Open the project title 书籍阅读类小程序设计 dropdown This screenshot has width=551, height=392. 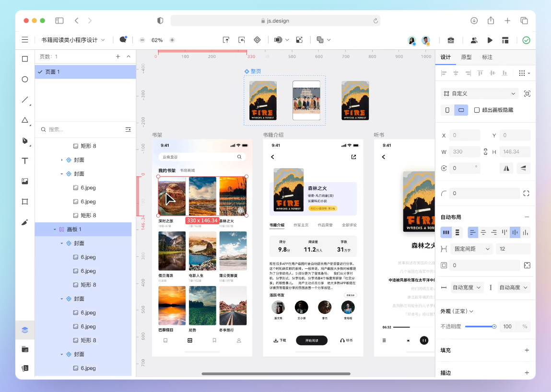click(73, 40)
